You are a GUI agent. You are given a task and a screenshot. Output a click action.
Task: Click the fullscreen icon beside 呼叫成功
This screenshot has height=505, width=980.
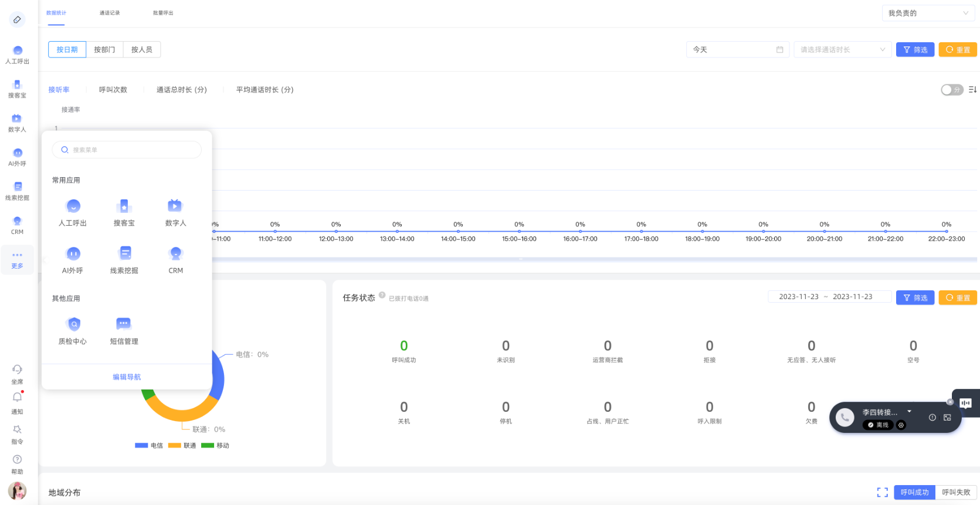(882, 492)
